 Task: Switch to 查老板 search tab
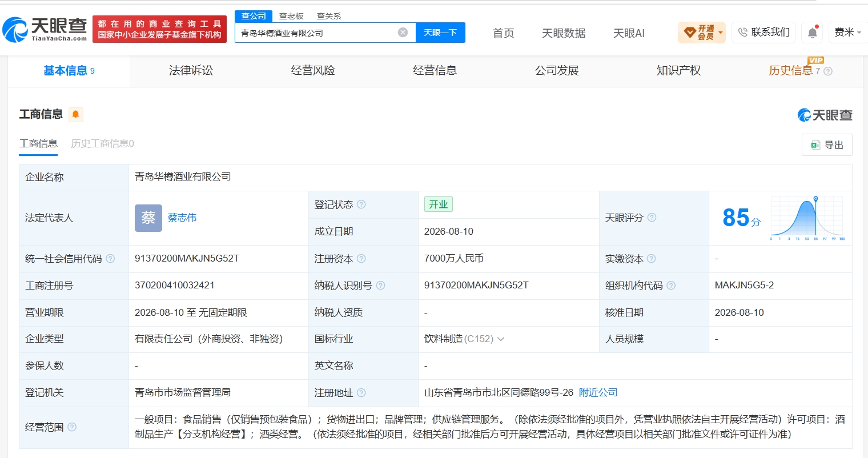click(291, 16)
